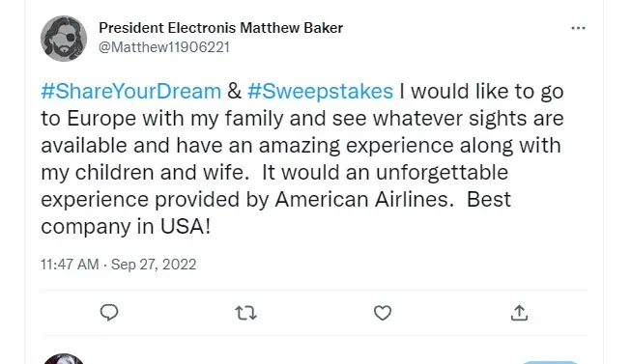Viewport: 632px width, 364px height.
Task: Open the President Electronis Matthew Baker display name
Action: click(x=221, y=28)
